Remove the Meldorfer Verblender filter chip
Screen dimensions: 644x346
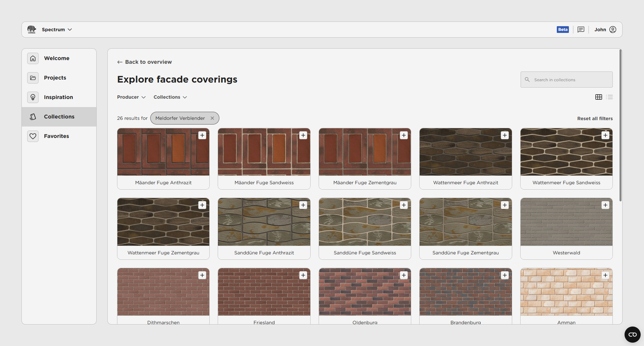coord(212,118)
